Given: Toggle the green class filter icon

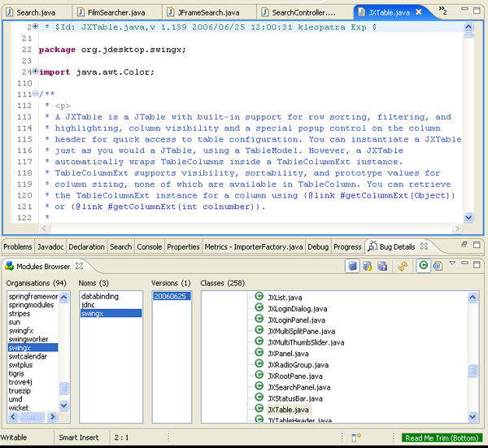Looking at the screenshot, I should [423, 266].
